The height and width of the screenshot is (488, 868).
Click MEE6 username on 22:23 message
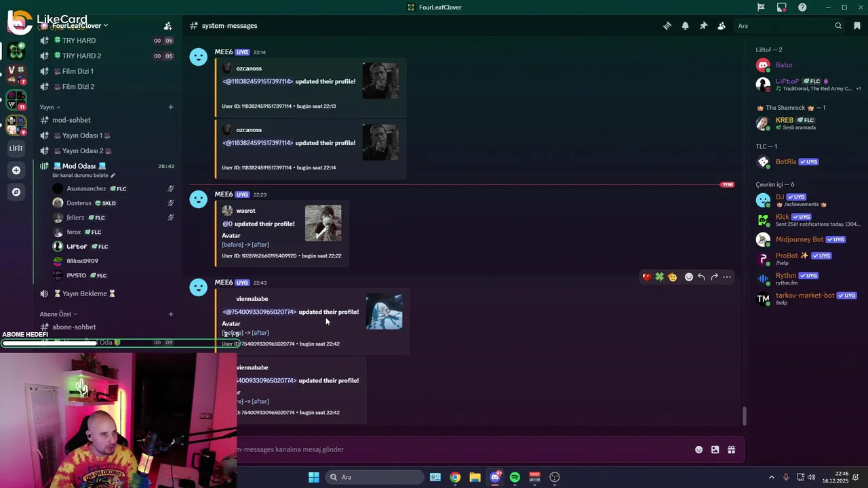(224, 195)
